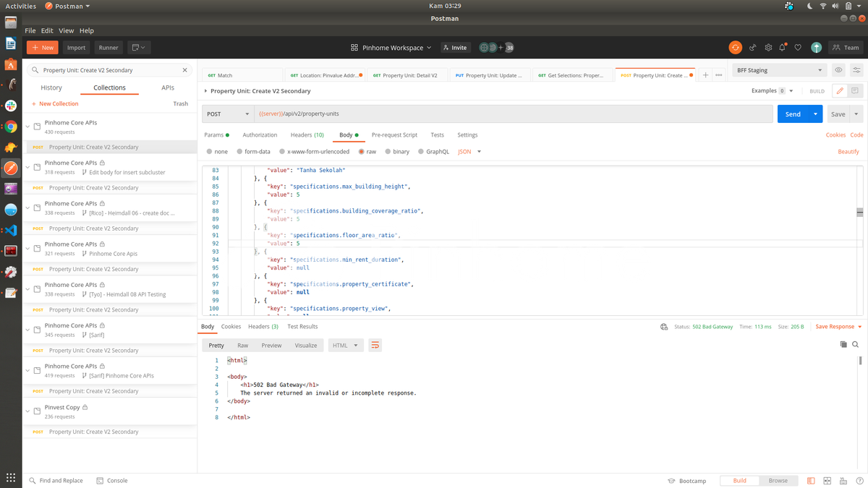Click the Invite button
Image resolution: width=868 pixels, height=488 pixels.
tap(455, 48)
